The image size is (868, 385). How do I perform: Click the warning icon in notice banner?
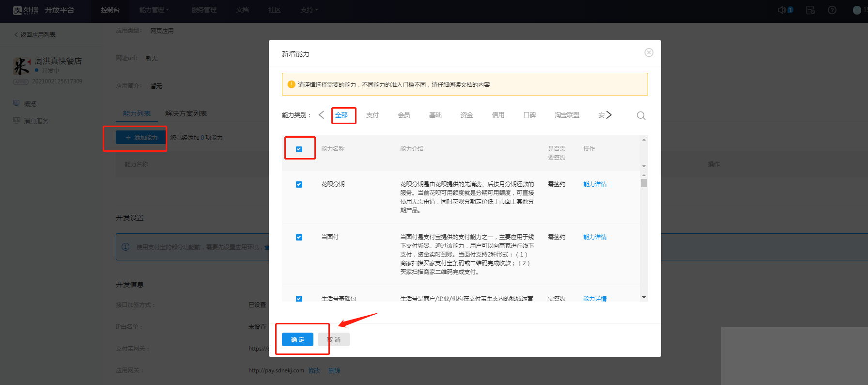click(x=291, y=84)
